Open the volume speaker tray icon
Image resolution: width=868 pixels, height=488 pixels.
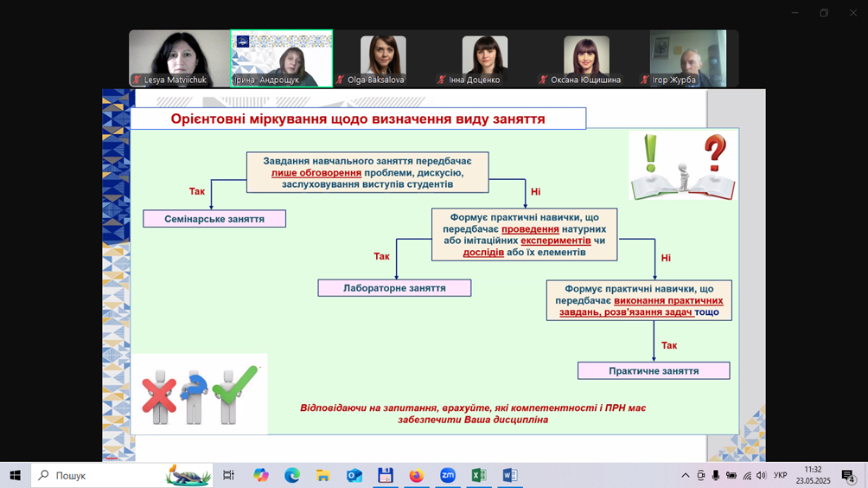tap(762, 475)
